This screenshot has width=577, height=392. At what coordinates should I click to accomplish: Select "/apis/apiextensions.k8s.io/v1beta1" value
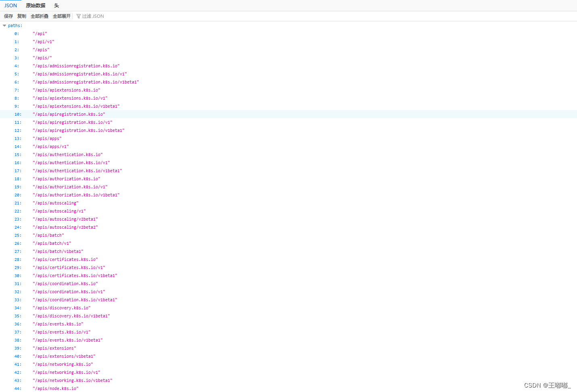pyautogui.click(x=76, y=106)
